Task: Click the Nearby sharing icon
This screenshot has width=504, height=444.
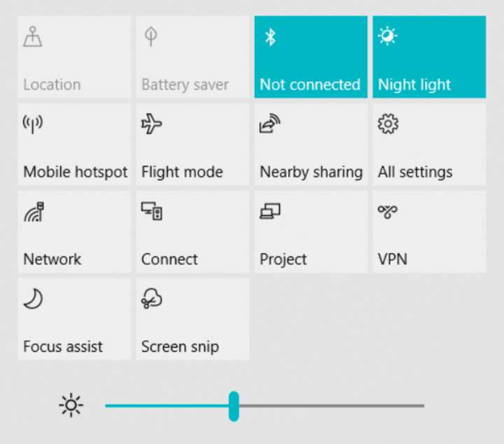Action: point(269,124)
